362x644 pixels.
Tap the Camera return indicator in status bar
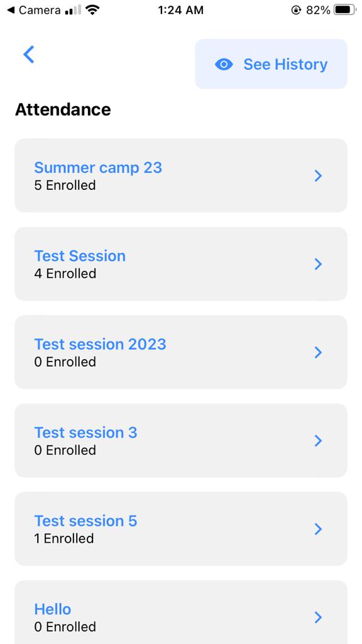point(31,9)
